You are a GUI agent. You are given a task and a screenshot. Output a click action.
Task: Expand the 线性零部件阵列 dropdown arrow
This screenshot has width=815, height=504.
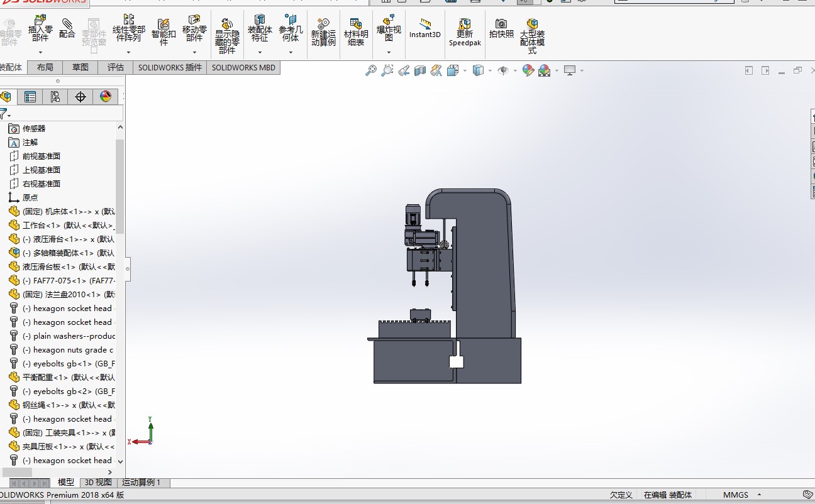[129, 52]
